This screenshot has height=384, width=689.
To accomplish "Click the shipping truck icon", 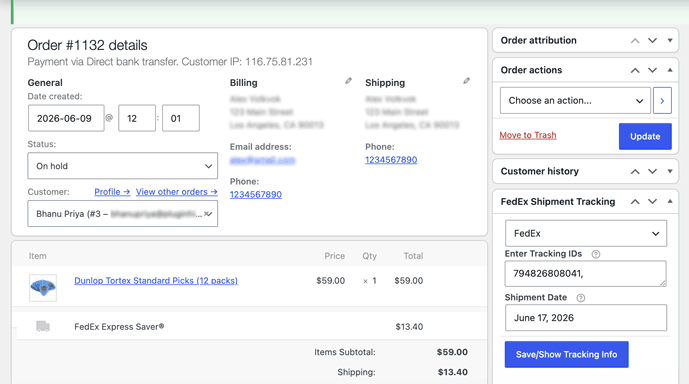I will pos(43,326).
